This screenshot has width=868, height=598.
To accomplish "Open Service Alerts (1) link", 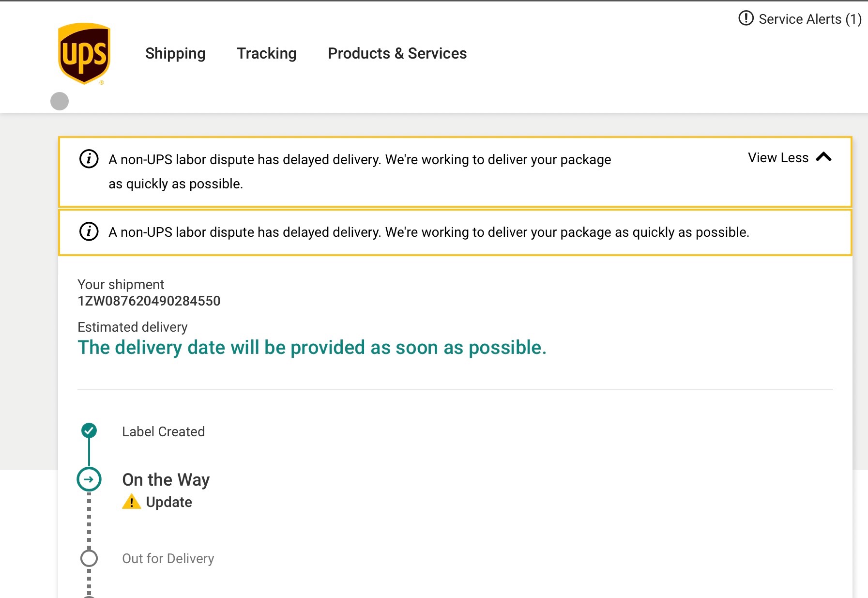I will (x=809, y=19).
